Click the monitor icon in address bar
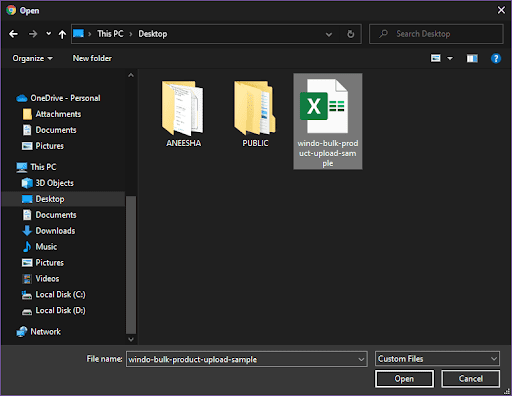Viewport: 512px width, 396px height. [x=78, y=34]
